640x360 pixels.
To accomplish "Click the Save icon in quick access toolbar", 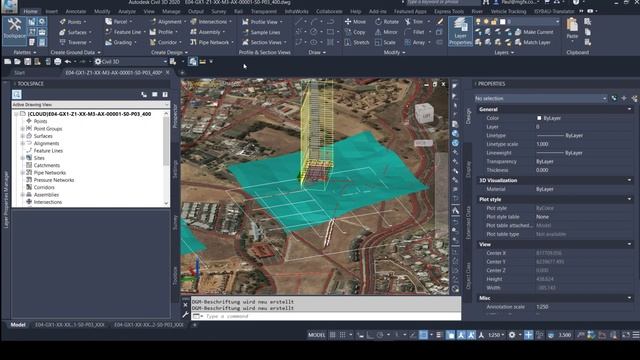I will [27, 62].
